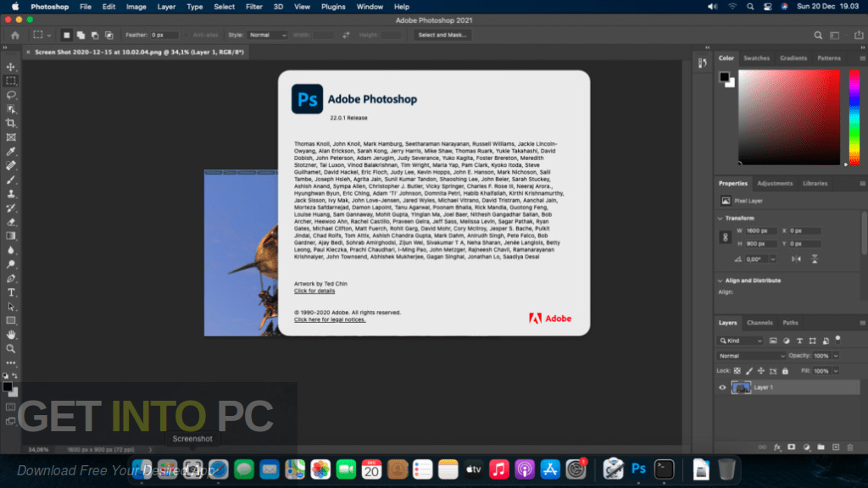Toggle link width and height
Image resolution: width=868 pixels, height=488 pixels.
(x=726, y=237)
